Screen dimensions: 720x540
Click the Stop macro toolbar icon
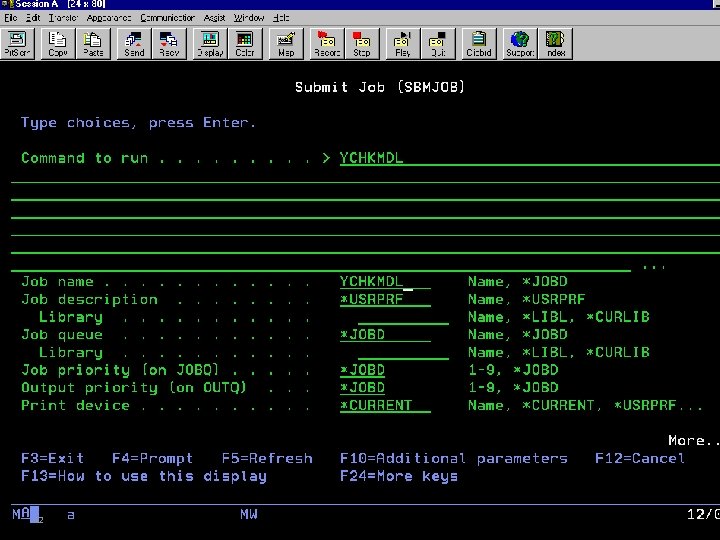pyautogui.click(x=362, y=44)
